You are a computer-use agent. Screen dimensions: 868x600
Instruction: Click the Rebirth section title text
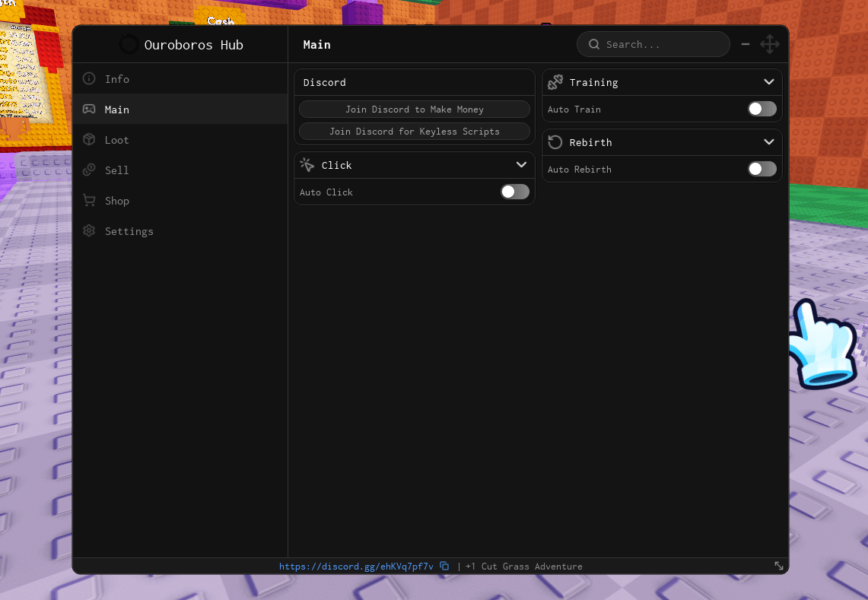coord(590,142)
